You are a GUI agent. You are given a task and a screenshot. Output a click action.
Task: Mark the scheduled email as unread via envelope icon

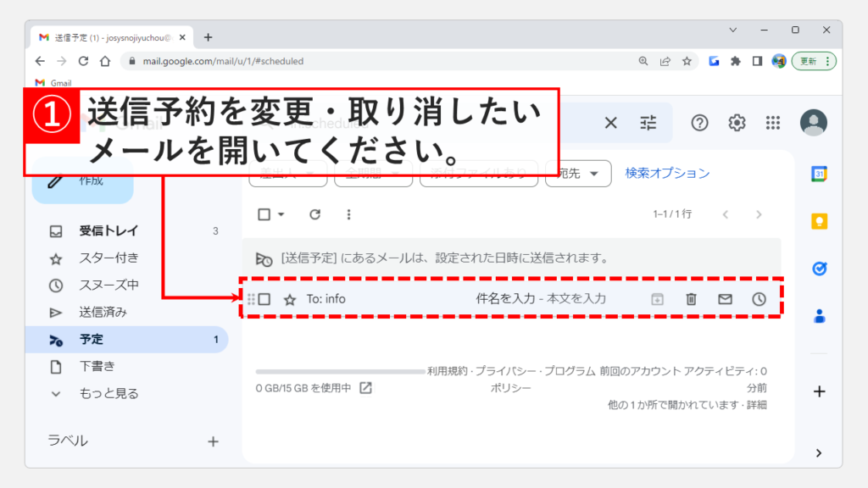(725, 299)
